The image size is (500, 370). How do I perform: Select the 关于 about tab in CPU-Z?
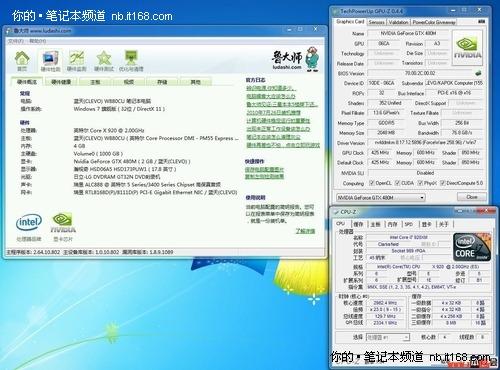pos(444,224)
